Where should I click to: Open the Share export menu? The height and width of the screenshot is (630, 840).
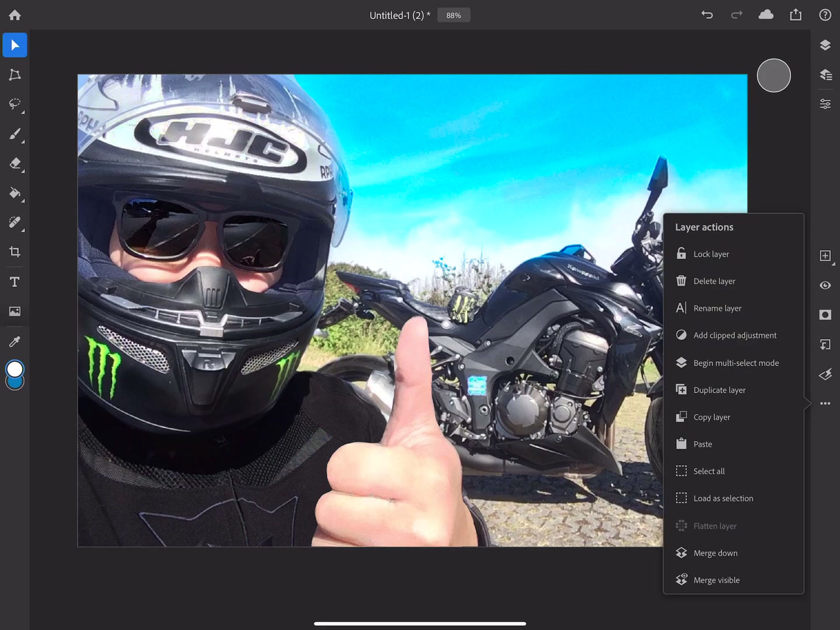[796, 15]
